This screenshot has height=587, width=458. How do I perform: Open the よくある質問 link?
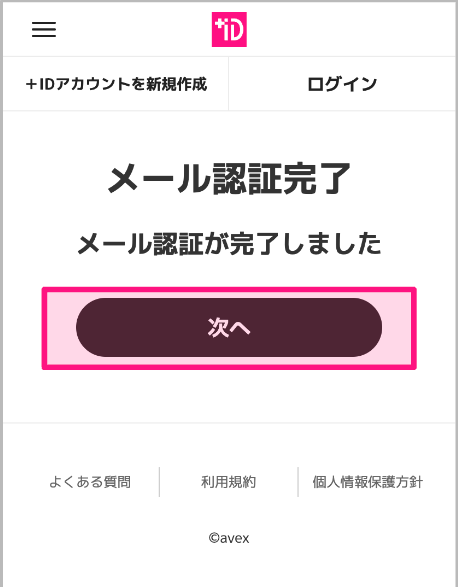[90, 482]
